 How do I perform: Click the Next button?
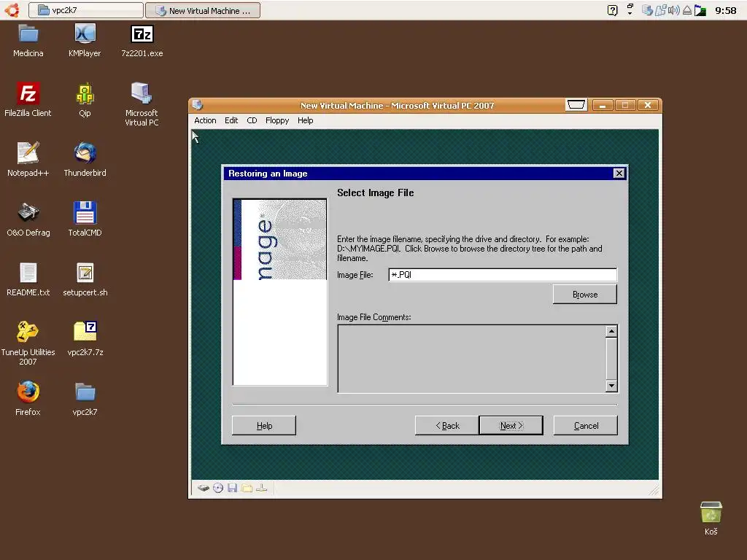[511, 425]
